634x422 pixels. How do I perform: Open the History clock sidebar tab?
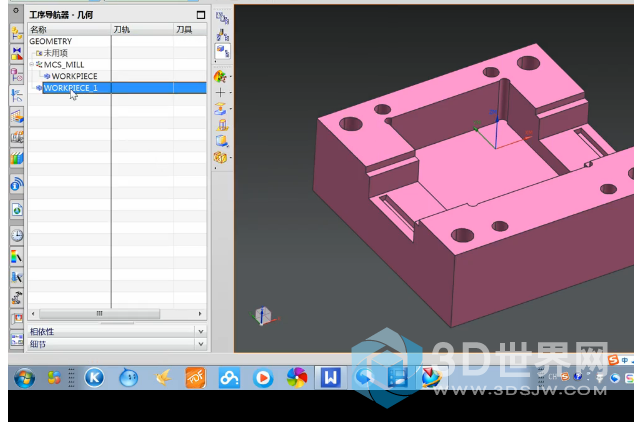[17, 235]
